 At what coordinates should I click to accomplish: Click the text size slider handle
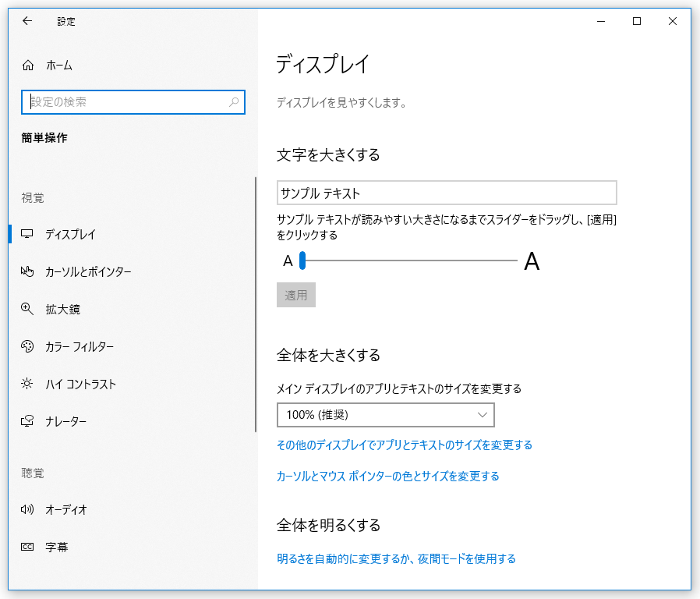click(x=302, y=261)
